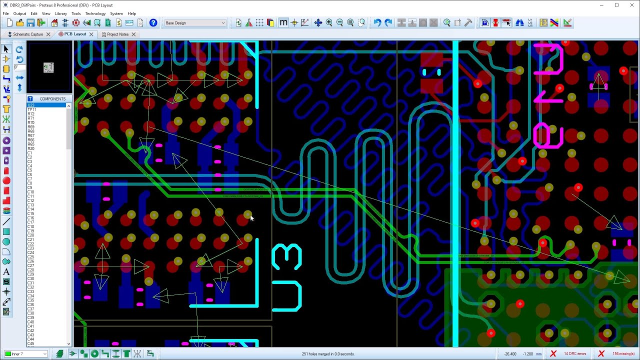Toggle the dotted grid display button
The width and height of the screenshot is (640, 360).
260,23
